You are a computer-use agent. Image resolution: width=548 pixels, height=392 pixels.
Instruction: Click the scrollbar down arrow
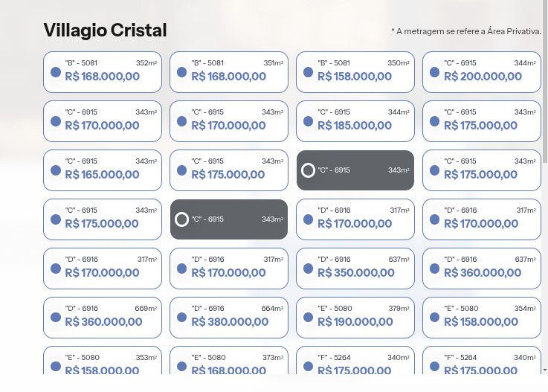(x=545, y=370)
